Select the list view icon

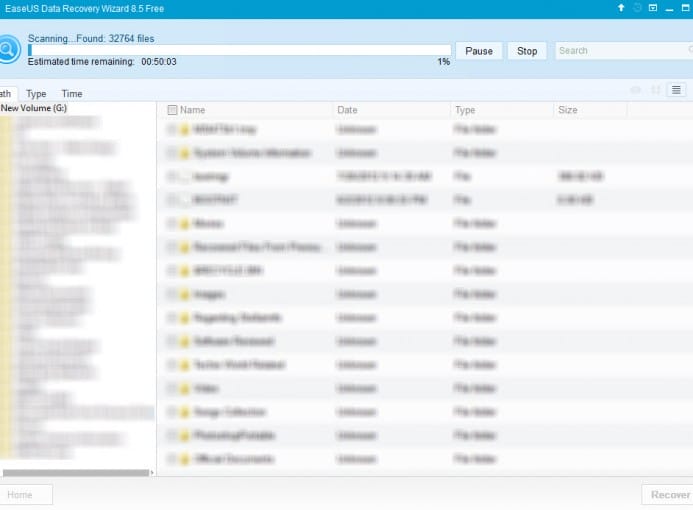[676, 90]
